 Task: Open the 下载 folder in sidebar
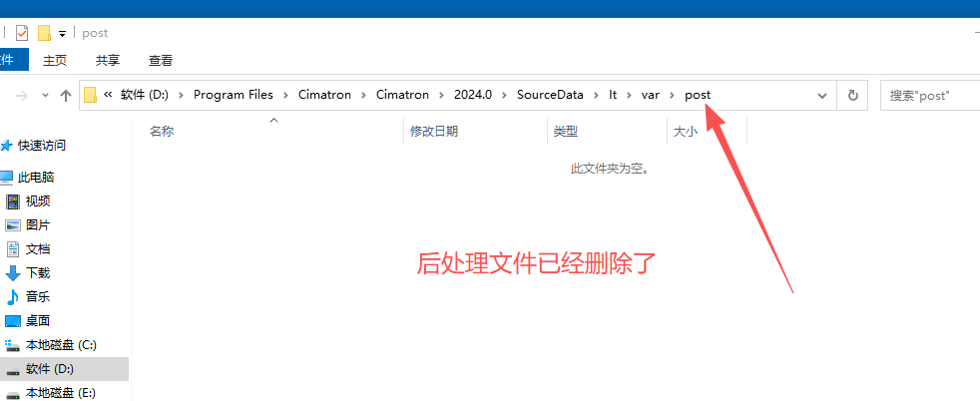38,273
